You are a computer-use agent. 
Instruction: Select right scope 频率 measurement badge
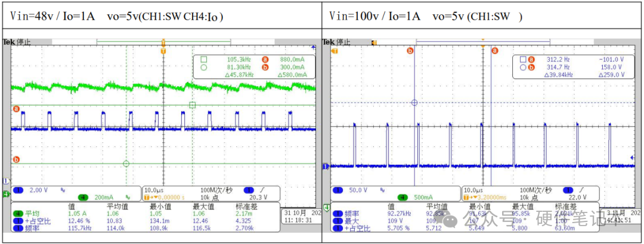click(x=338, y=213)
